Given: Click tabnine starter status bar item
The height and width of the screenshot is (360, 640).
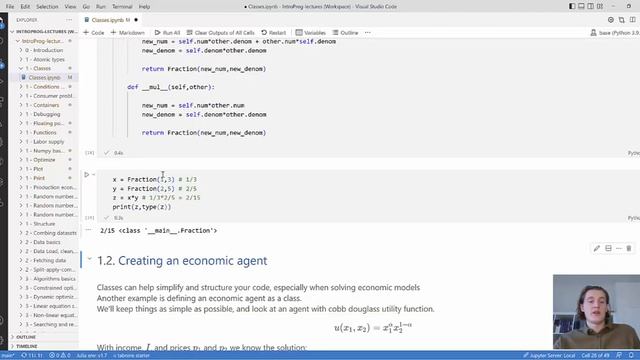Looking at the screenshot, I should [131, 356].
